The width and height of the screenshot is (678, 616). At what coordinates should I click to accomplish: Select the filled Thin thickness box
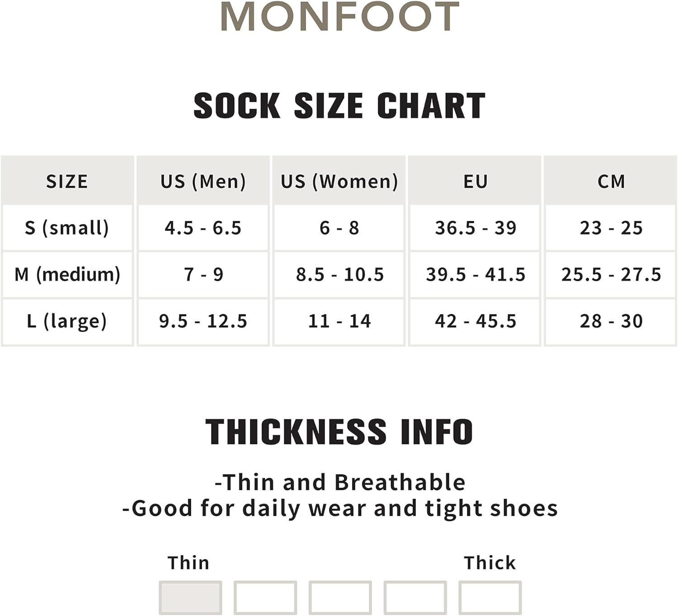tap(190, 597)
